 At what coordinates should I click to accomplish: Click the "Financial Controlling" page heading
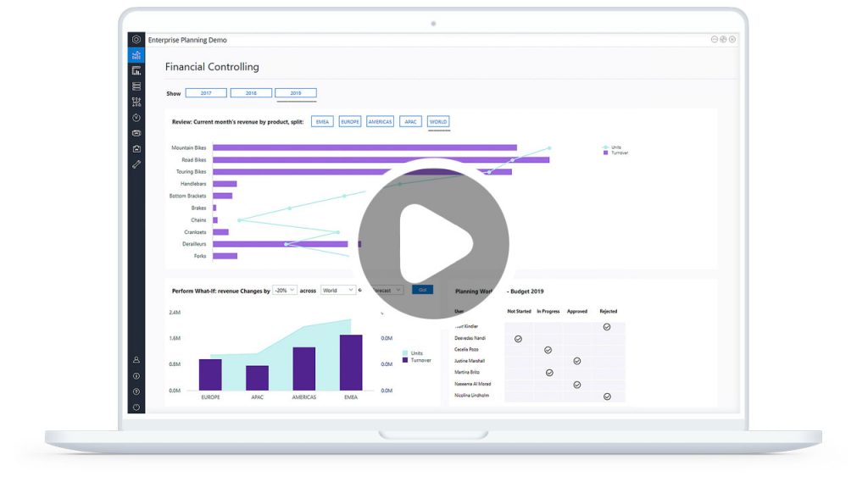click(212, 67)
